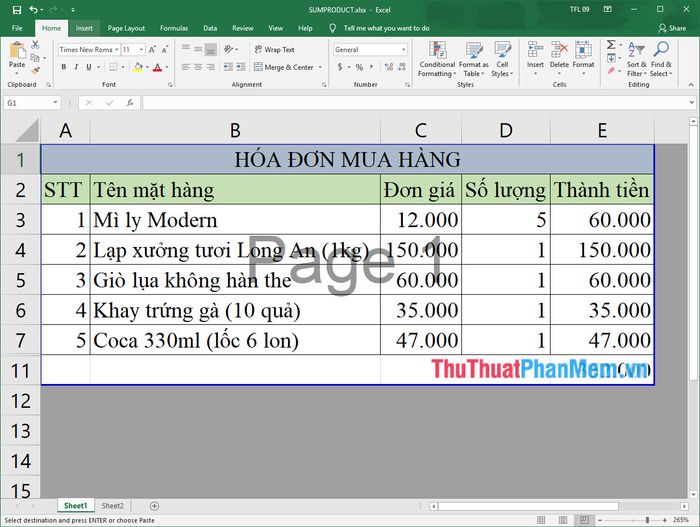Switch to the Formulas tab
700x527 pixels.
174,28
